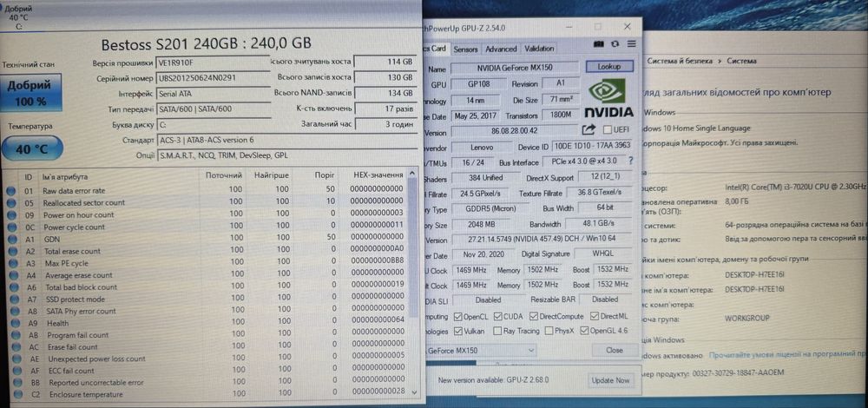Click status dot for Program fail count

click(15, 335)
